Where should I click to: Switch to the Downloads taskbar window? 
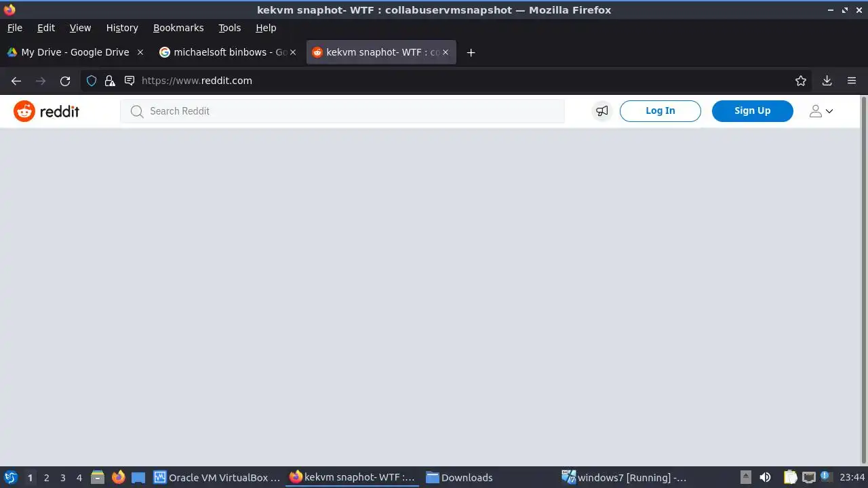[x=489, y=478]
